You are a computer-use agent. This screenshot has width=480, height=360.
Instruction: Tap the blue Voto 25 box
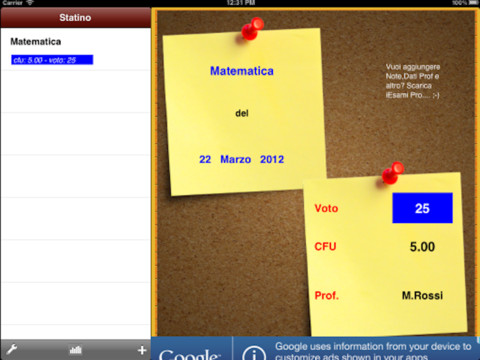point(422,208)
